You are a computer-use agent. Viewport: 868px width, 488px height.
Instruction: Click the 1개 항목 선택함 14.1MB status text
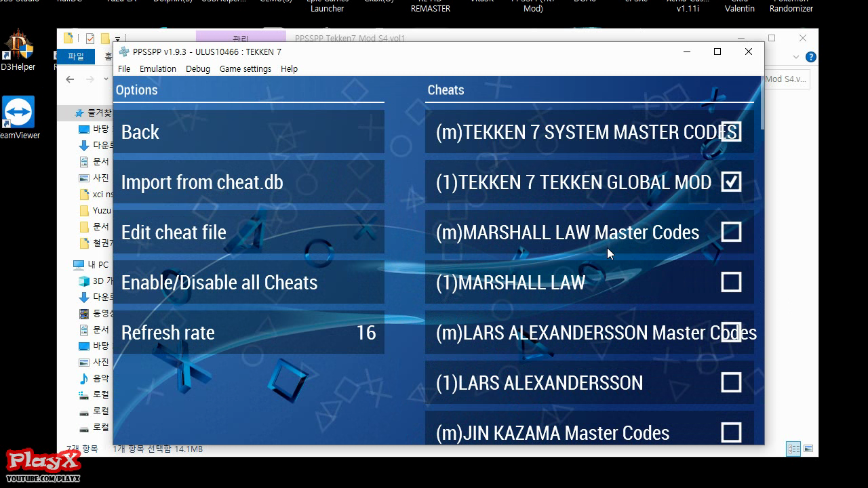pyautogui.click(x=158, y=449)
